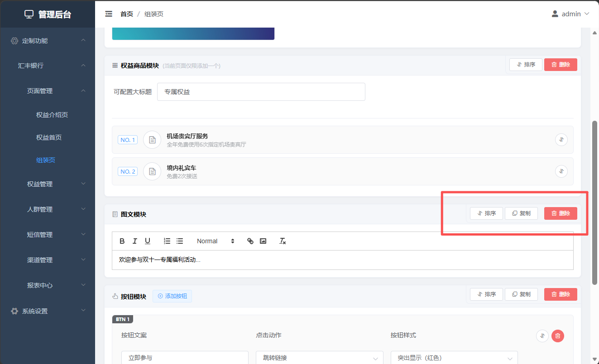Image resolution: width=599 pixels, height=364 pixels.
Task: Click the NO. 2 badge
Action: tap(128, 171)
